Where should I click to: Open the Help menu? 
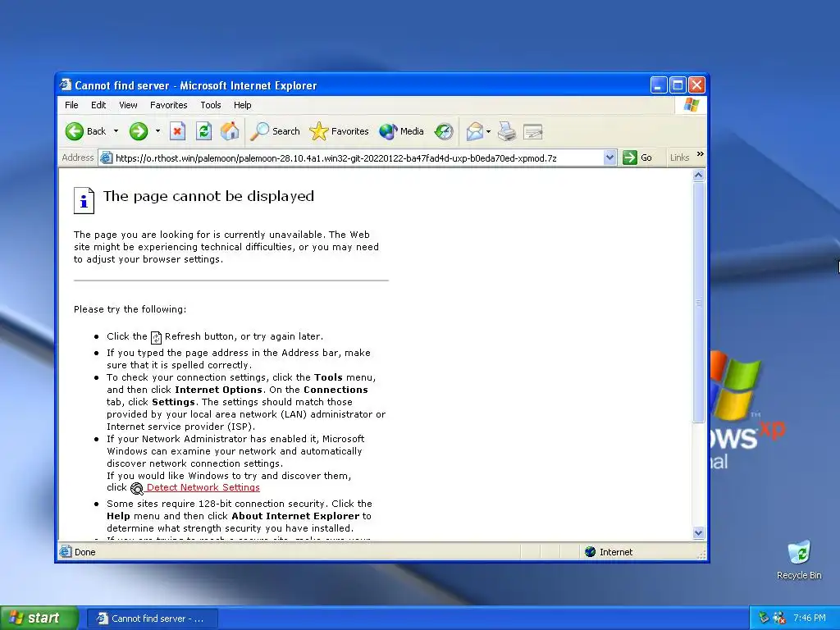pos(242,105)
